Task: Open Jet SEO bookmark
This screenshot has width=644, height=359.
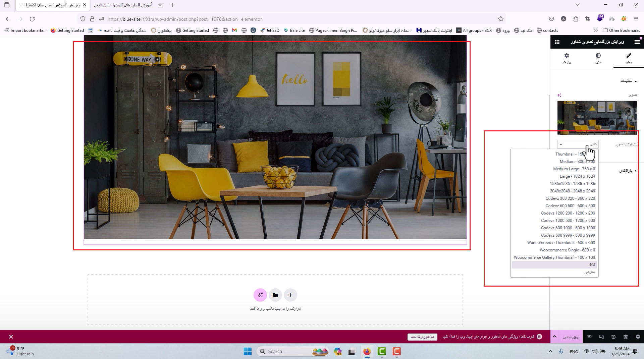Action: click(x=270, y=31)
